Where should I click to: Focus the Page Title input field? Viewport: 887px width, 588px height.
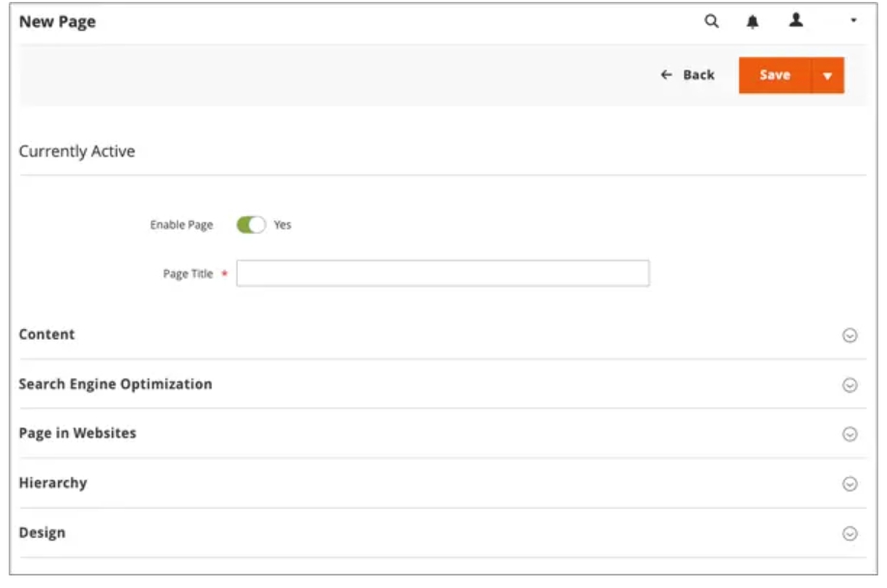pyautogui.click(x=443, y=273)
